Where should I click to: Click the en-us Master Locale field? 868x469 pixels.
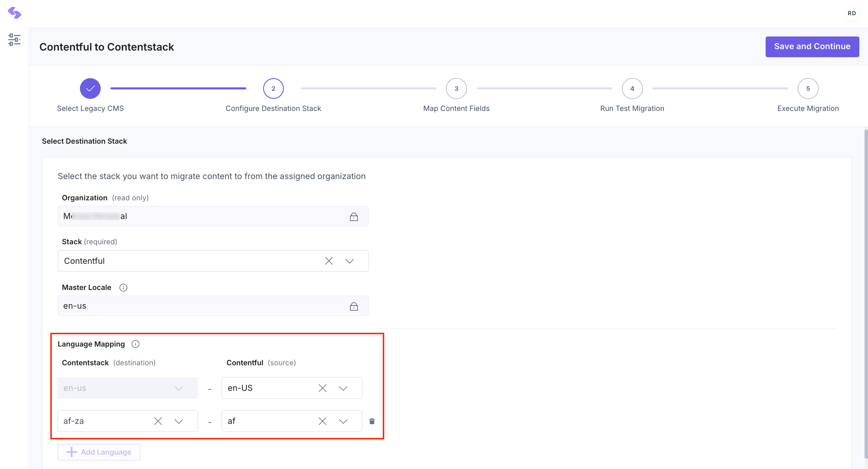(x=213, y=306)
